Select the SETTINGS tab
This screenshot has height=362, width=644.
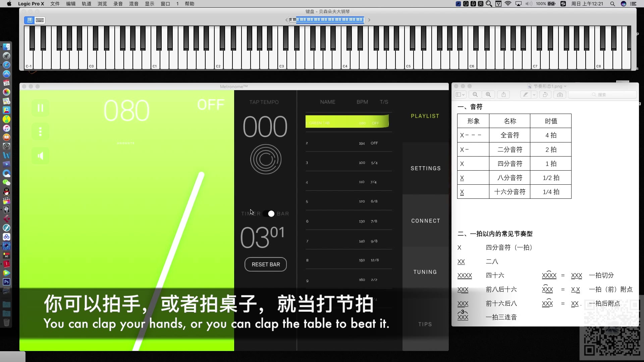[x=425, y=168]
